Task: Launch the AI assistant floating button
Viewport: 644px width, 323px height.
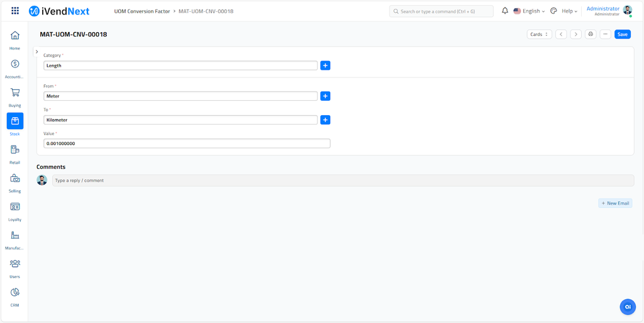Action: [x=627, y=306]
